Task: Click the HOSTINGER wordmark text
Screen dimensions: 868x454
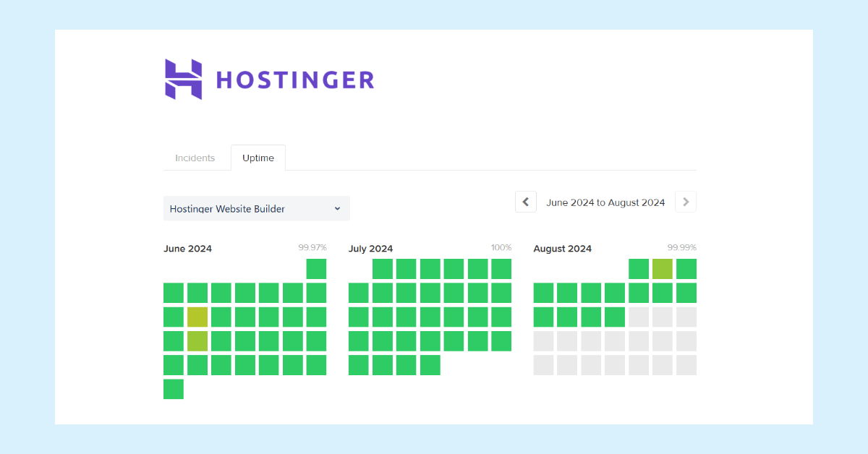Action: (x=295, y=80)
